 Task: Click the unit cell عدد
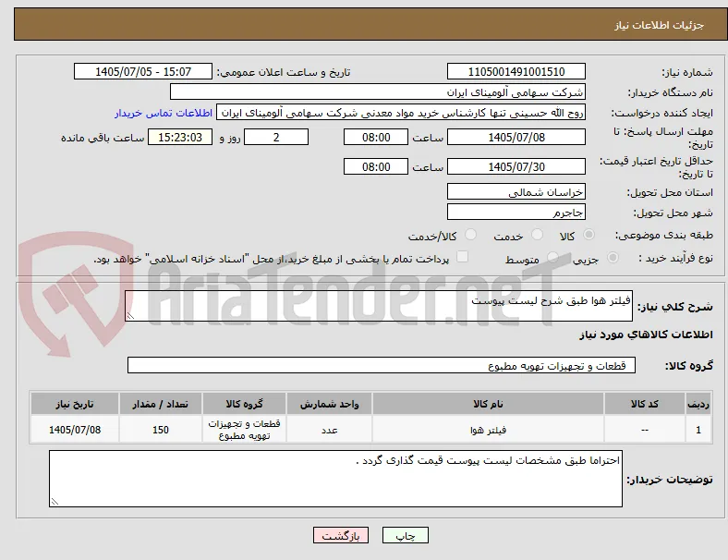tap(329, 430)
